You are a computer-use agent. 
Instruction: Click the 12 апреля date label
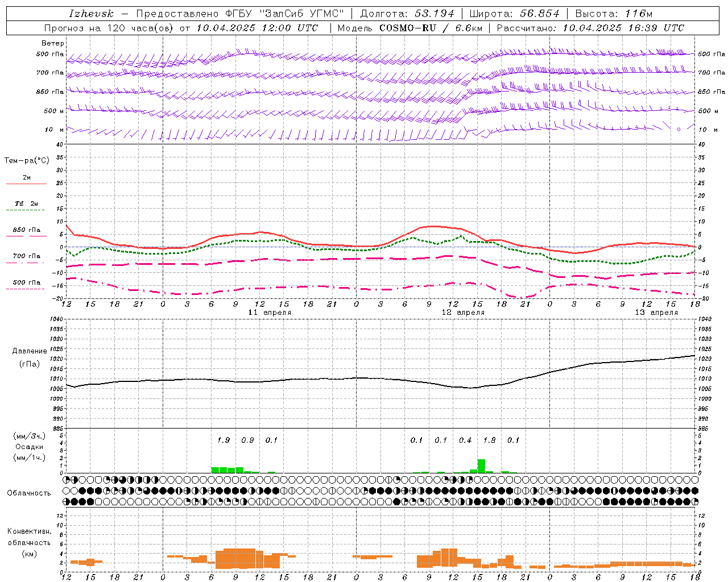tap(463, 313)
